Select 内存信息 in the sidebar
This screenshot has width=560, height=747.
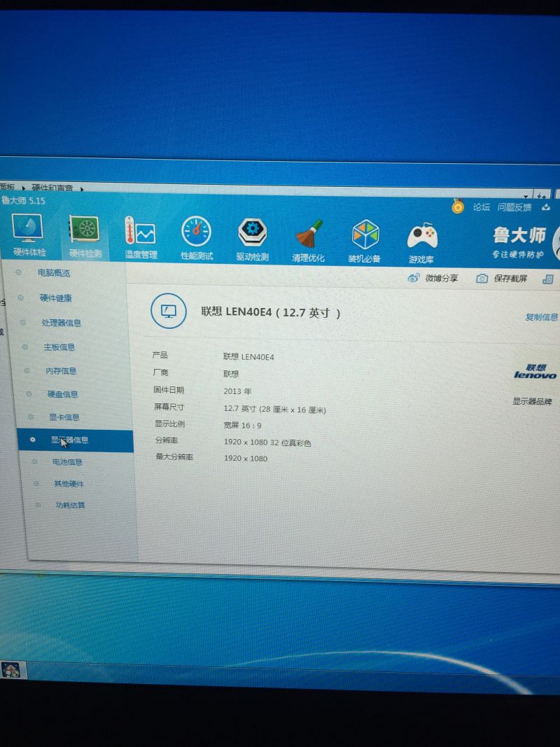pyautogui.click(x=61, y=370)
